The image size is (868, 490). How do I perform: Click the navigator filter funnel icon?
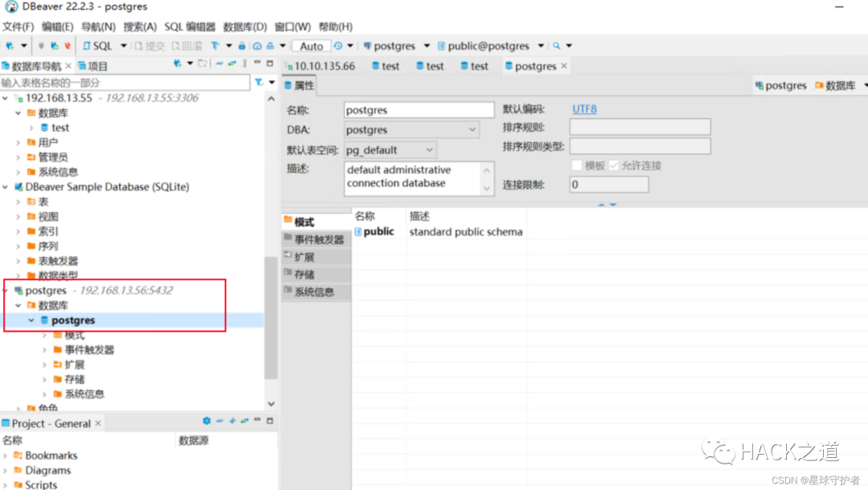(259, 83)
